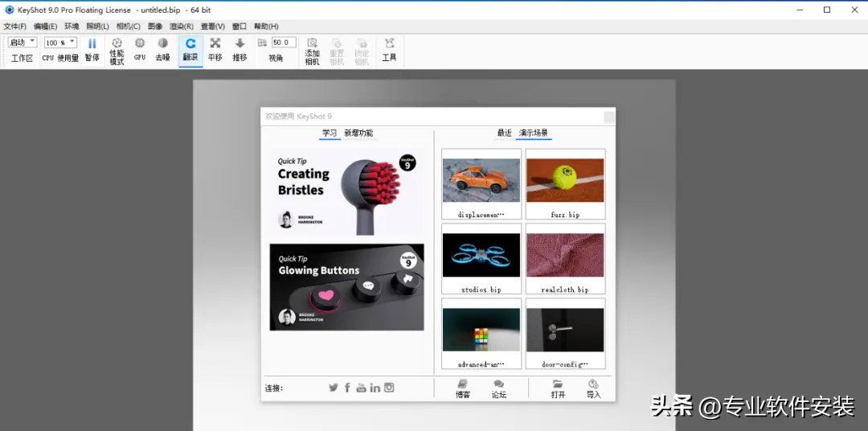The image size is (868, 431).
Task: Close the KeyShot 9 welcome dialog
Action: [609, 117]
